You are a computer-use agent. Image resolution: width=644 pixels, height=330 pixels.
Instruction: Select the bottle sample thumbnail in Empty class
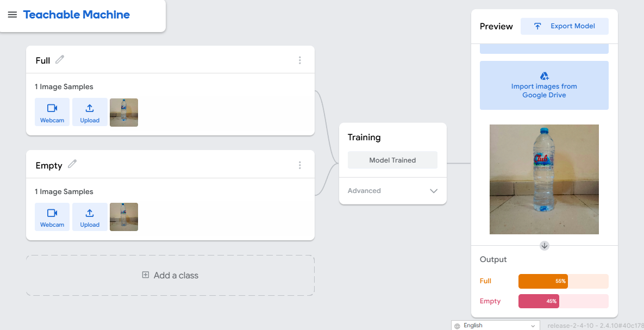tap(124, 217)
